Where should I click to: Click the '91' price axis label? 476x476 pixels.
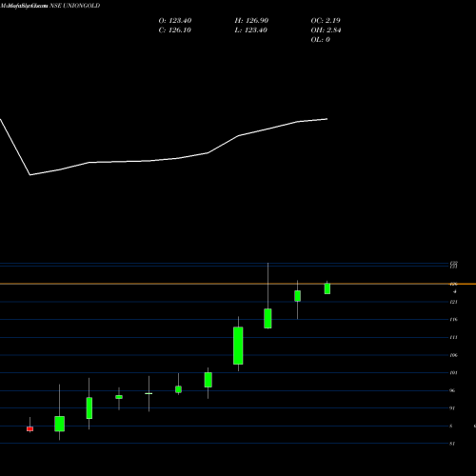click(x=452, y=408)
